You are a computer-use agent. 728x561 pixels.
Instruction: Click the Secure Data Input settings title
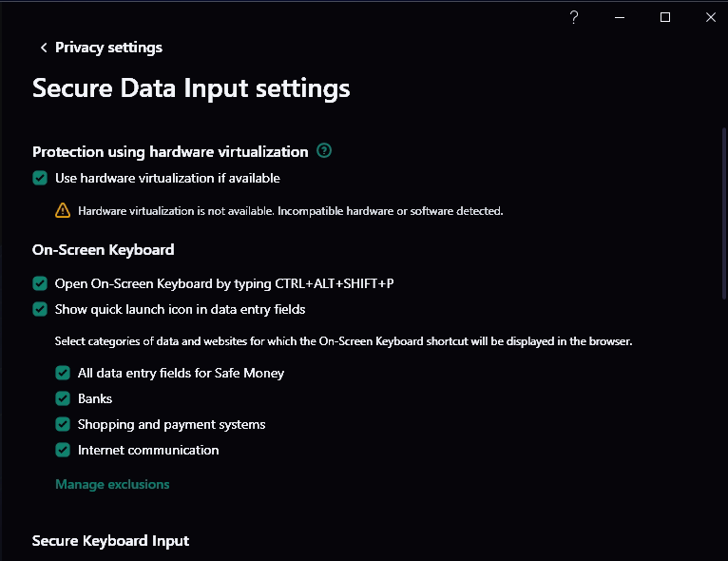pyautogui.click(x=191, y=88)
